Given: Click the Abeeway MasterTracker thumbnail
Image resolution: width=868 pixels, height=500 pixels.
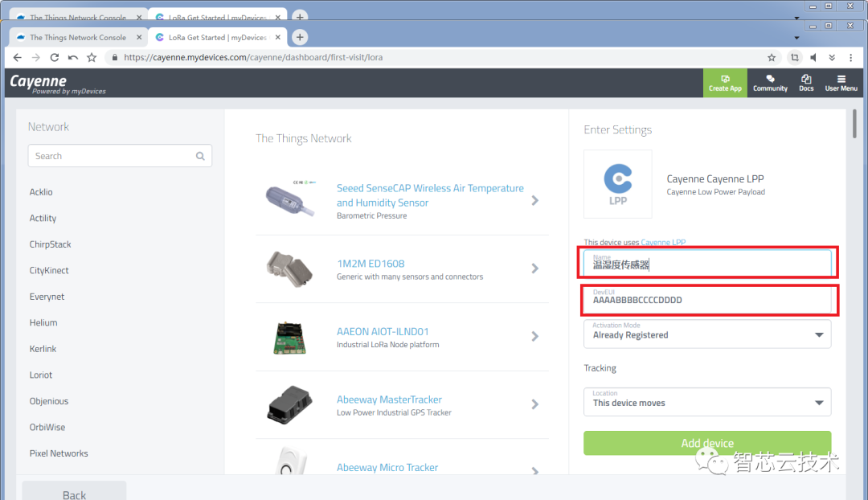Looking at the screenshot, I should click(x=289, y=405).
